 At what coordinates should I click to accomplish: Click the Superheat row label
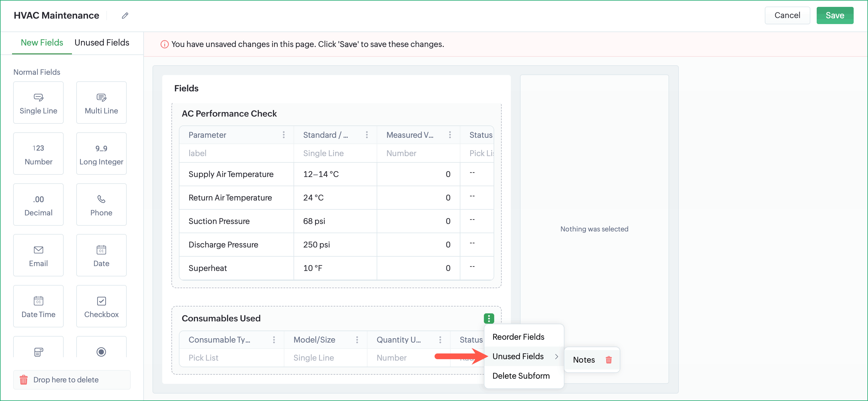click(x=208, y=268)
